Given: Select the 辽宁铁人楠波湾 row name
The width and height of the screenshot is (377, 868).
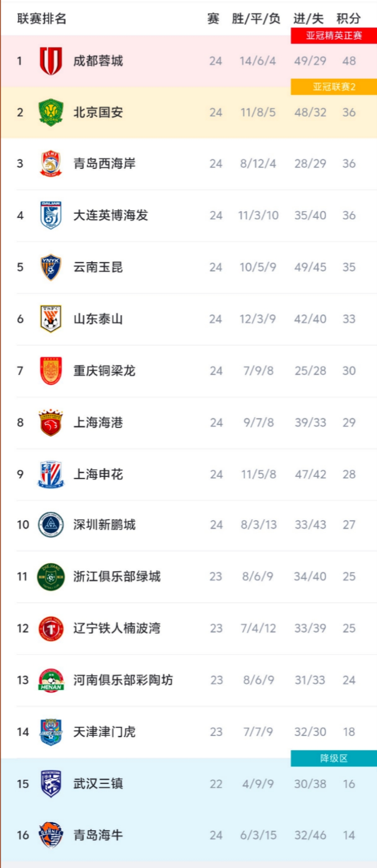Looking at the screenshot, I should tap(117, 628).
